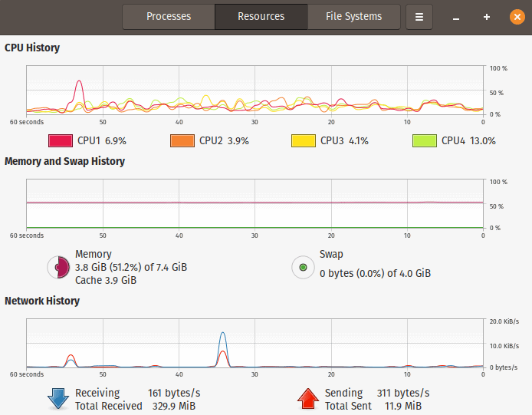Click the Memory pie chart icon
This screenshot has height=415, width=532.
pyautogui.click(x=59, y=267)
